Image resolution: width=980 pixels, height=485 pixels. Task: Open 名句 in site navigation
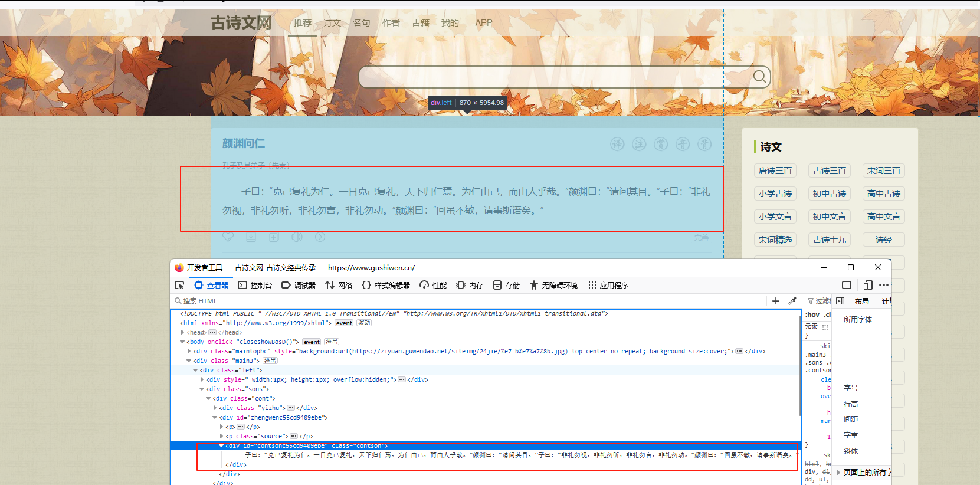[362, 23]
